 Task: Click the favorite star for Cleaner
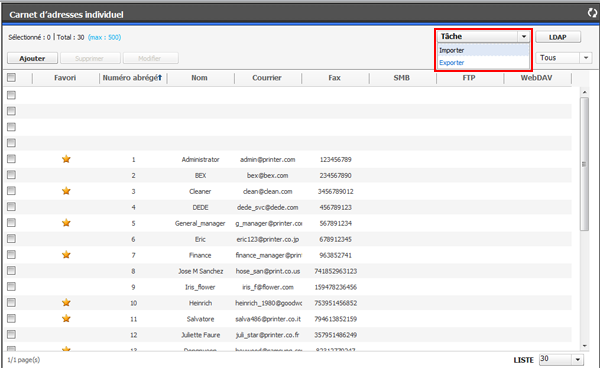coord(66,191)
